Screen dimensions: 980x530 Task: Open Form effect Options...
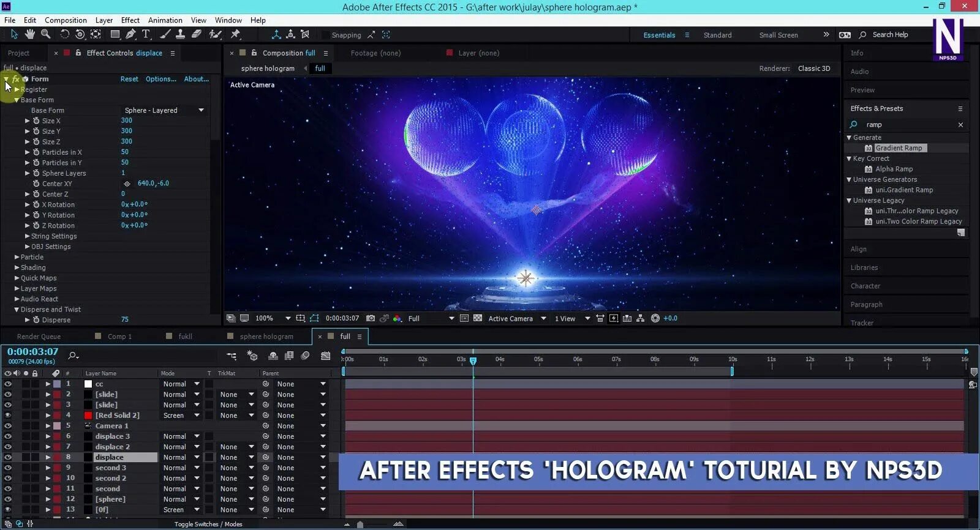pos(161,79)
